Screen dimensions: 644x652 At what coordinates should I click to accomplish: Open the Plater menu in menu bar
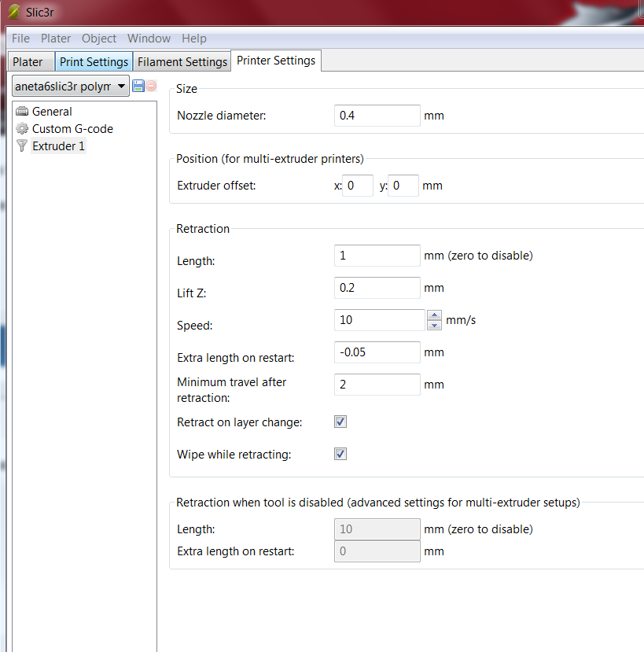[x=56, y=39]
